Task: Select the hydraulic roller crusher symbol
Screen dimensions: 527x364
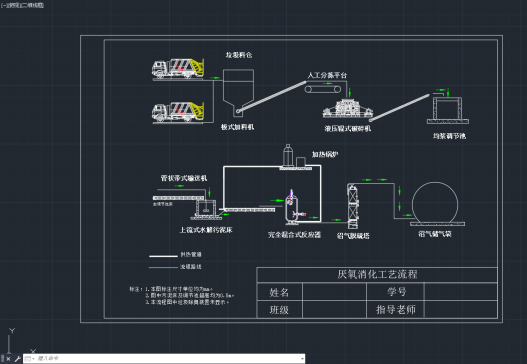Action: 348,108
